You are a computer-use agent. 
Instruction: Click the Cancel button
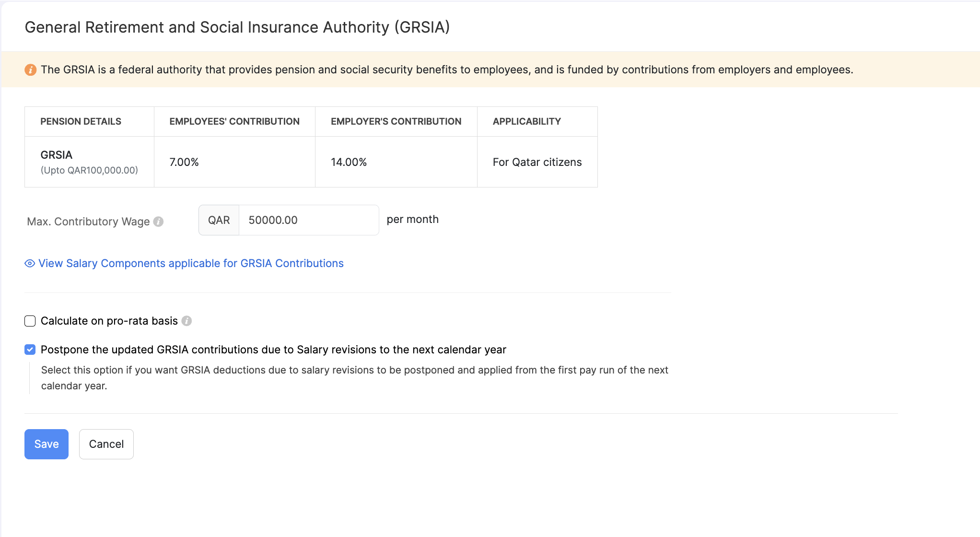coord(106,444)
